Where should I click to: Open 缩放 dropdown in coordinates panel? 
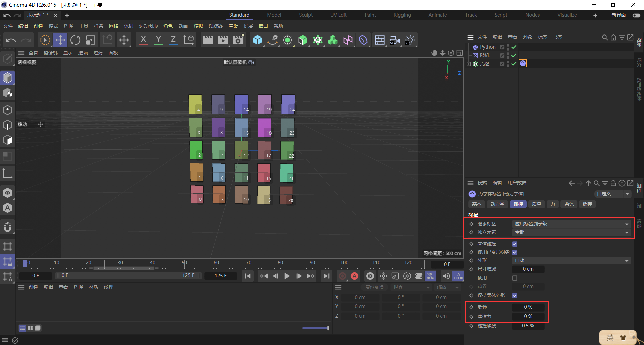pyautogui.click(x=448, y=287)
